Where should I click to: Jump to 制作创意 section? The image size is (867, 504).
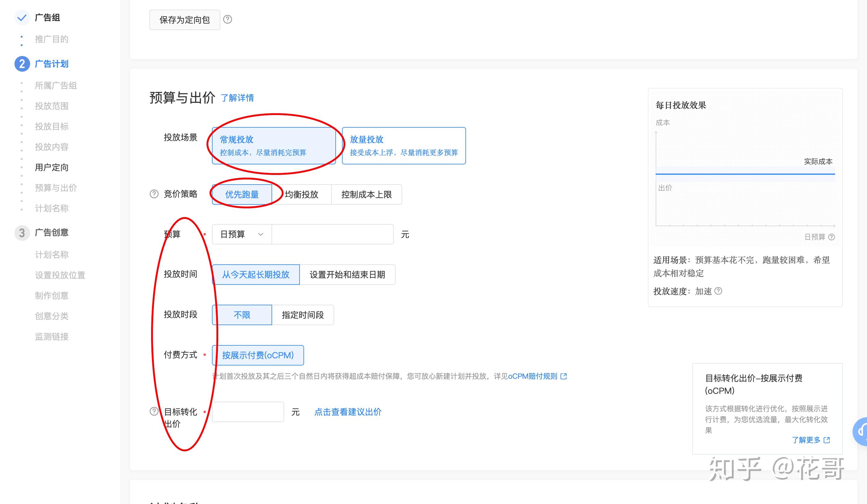click(51, 296)
